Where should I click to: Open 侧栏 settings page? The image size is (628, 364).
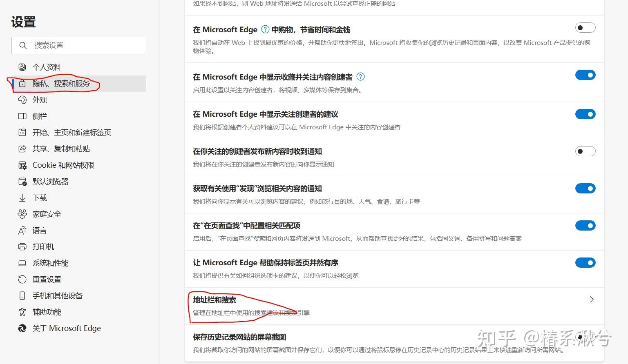pos(79,116)
